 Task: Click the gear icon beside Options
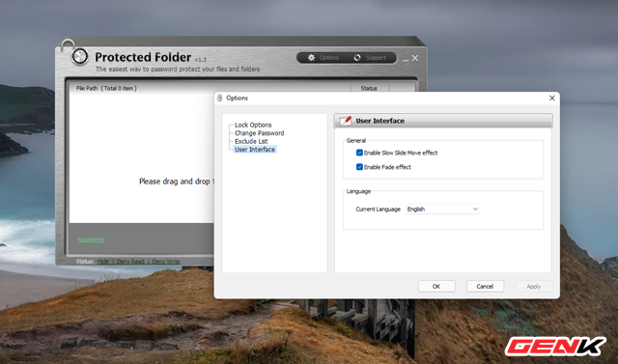[311, 58]
